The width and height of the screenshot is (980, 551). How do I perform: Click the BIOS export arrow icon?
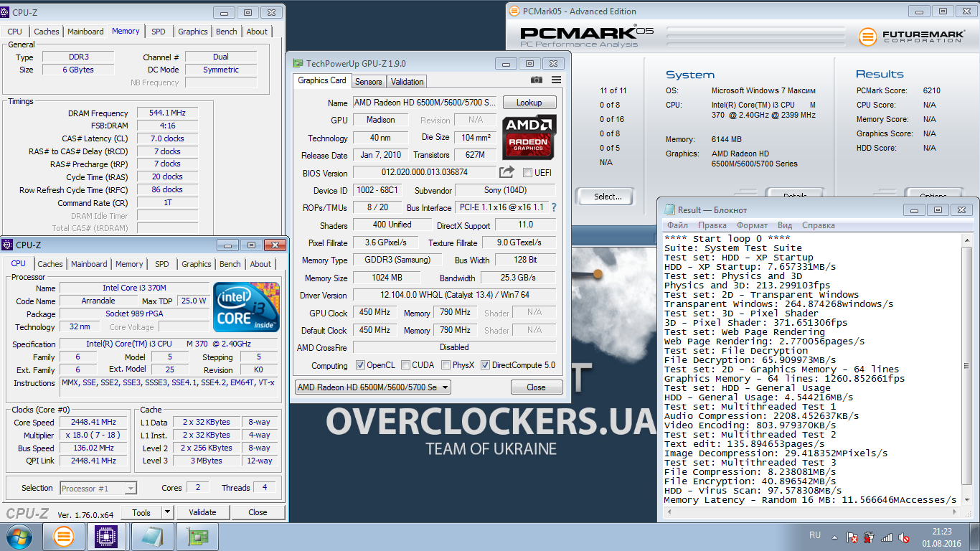click(507, 172)
